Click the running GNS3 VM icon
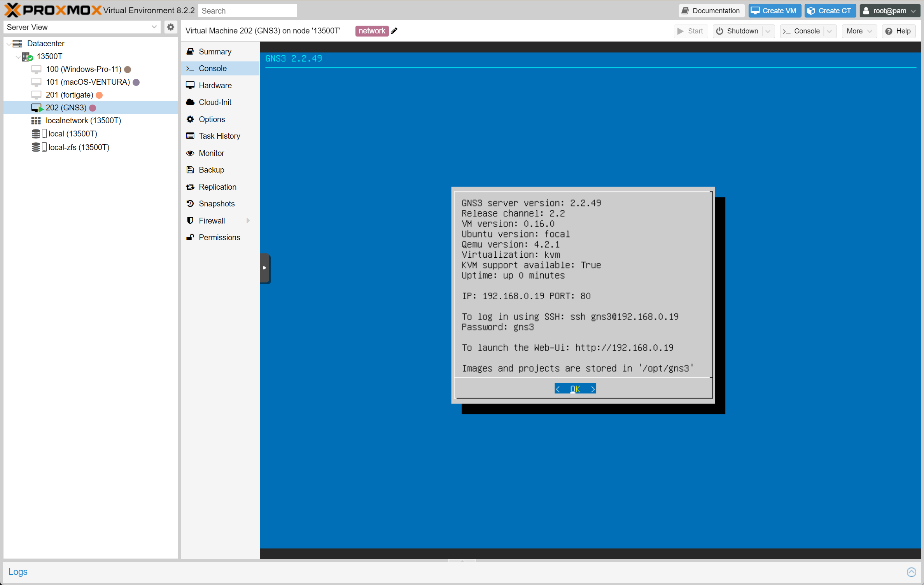 (x=37, y=108)
